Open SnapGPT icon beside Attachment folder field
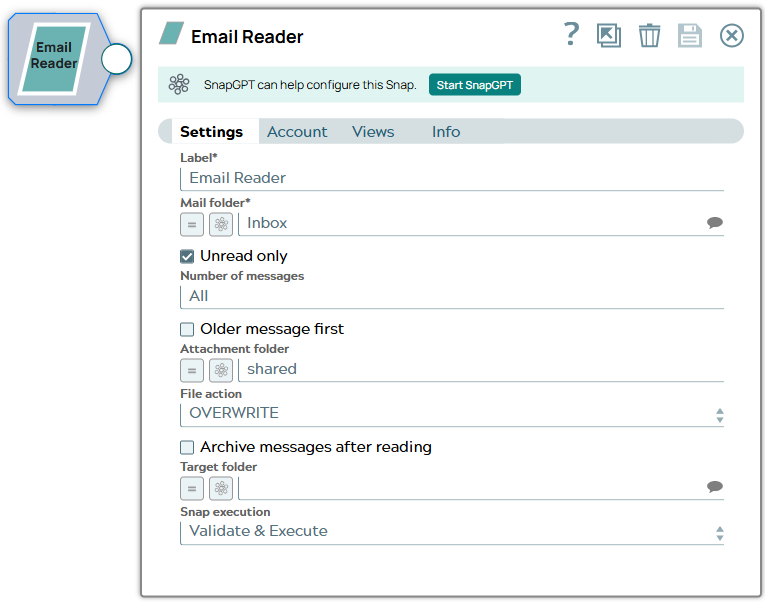Screen dimensions: 765x602 coord(221,370)
